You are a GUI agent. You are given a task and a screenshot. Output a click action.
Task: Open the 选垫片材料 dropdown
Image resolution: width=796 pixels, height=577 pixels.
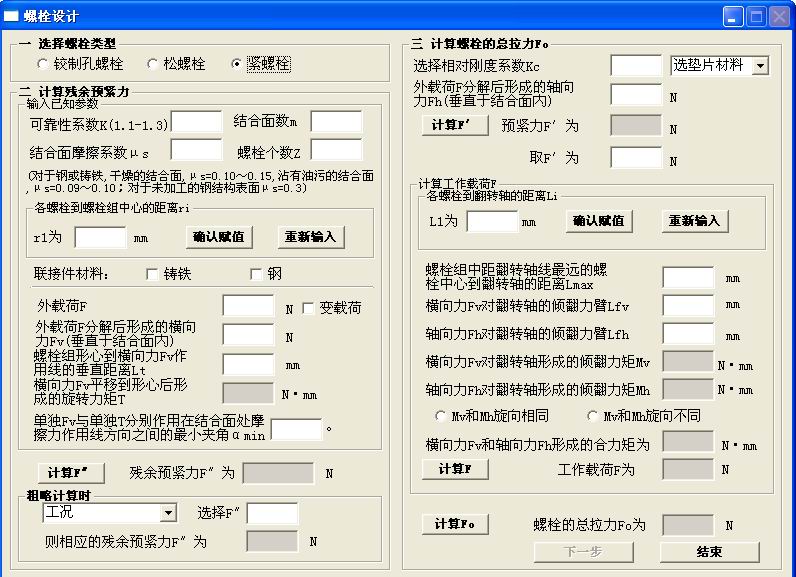760,66
